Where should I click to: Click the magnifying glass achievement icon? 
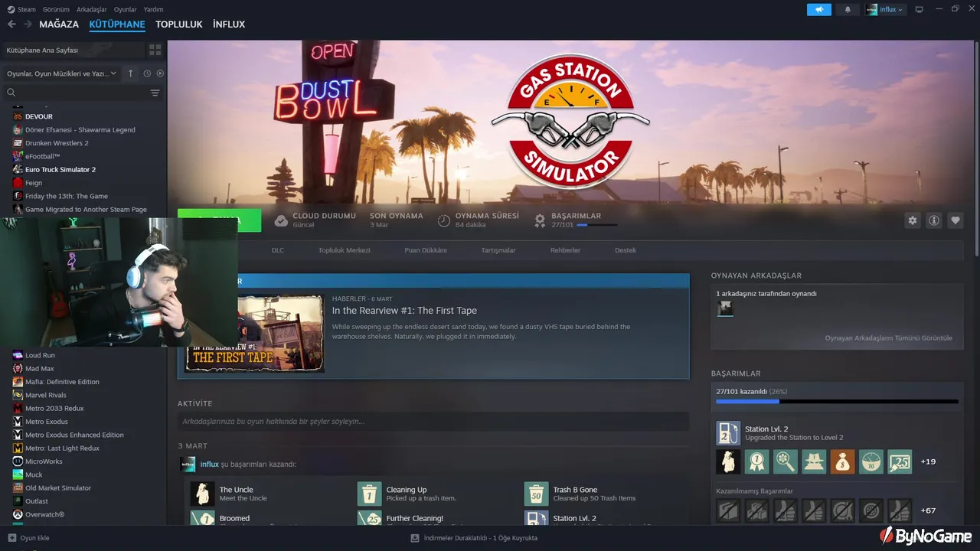(x=786, y=461)
